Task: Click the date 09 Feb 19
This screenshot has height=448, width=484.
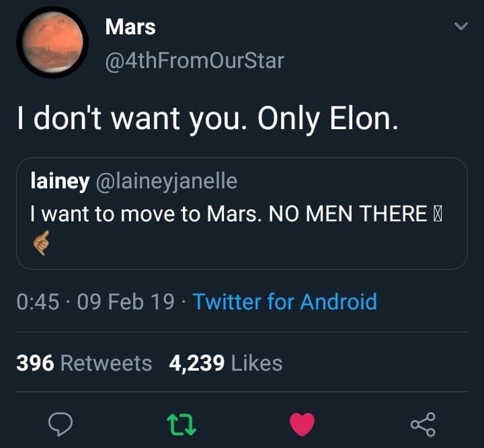Action: pos(126,302)
